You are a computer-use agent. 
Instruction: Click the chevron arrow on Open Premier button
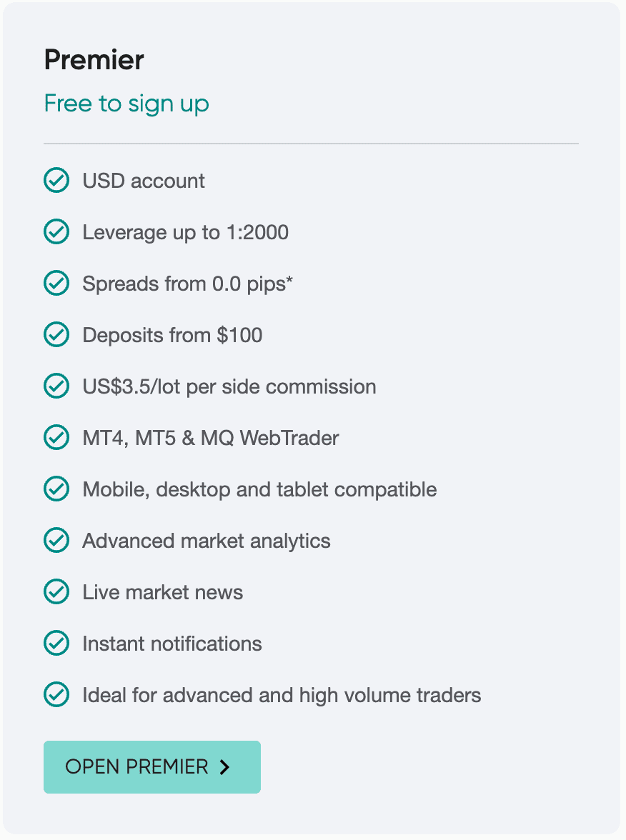coord(225,767)
